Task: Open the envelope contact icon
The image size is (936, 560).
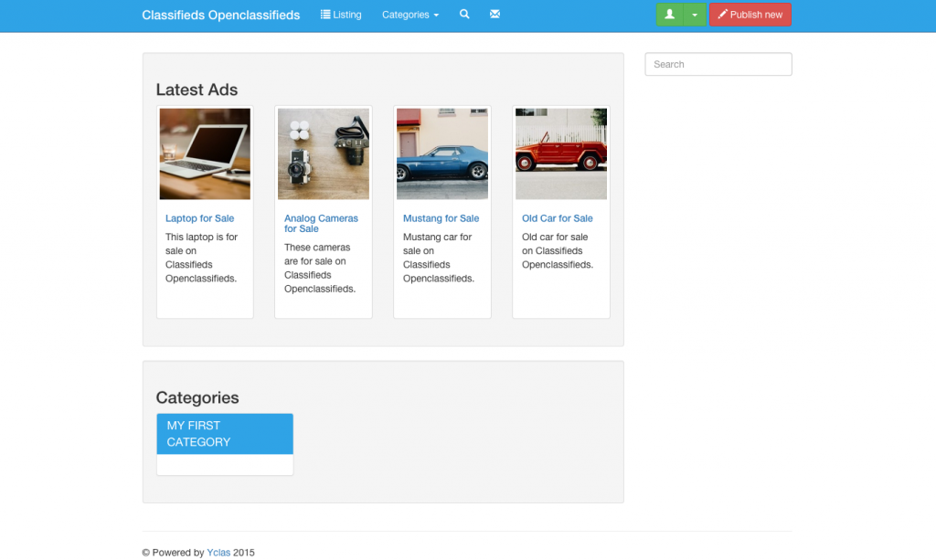Action: click(x=495, y=15)
